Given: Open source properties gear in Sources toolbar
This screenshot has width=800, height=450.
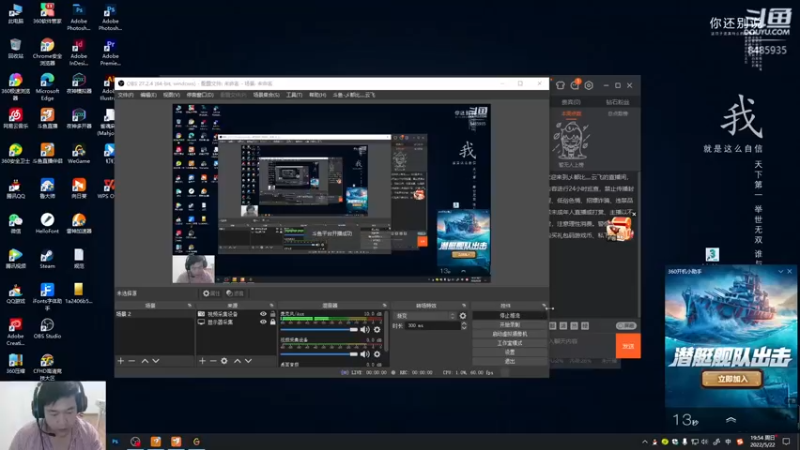Looking at the screenshot, I should (224, 361).
